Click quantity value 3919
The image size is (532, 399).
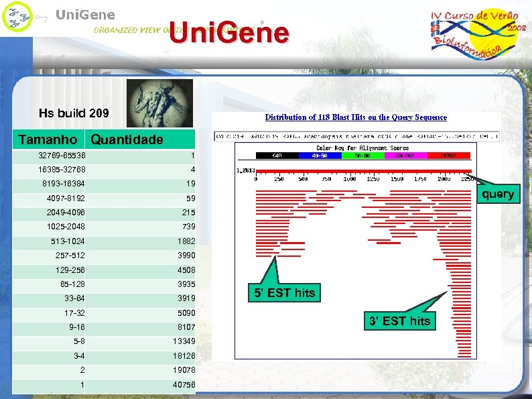coord(186,298)
